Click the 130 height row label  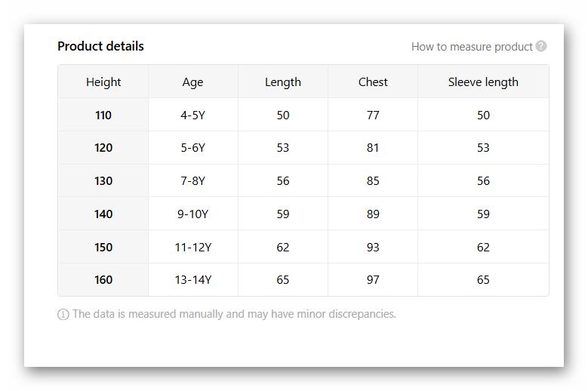click(x=103, y=181)
